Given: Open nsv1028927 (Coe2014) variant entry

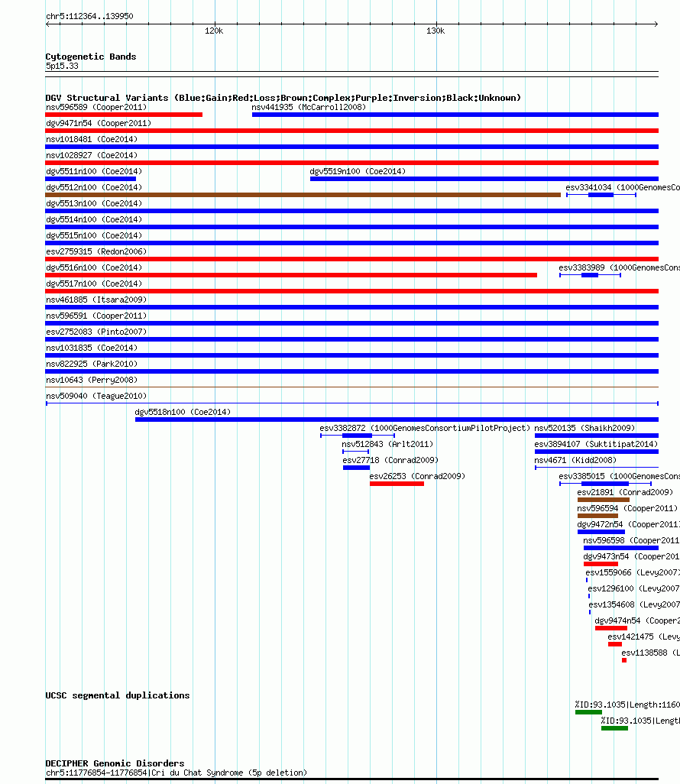Looking at the screenshot, I should (92, 155).
